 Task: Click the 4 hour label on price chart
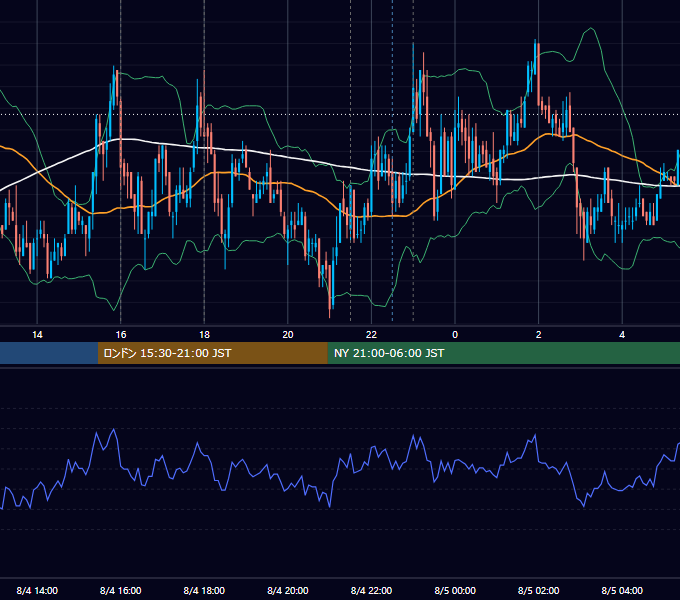pos(622,335)
